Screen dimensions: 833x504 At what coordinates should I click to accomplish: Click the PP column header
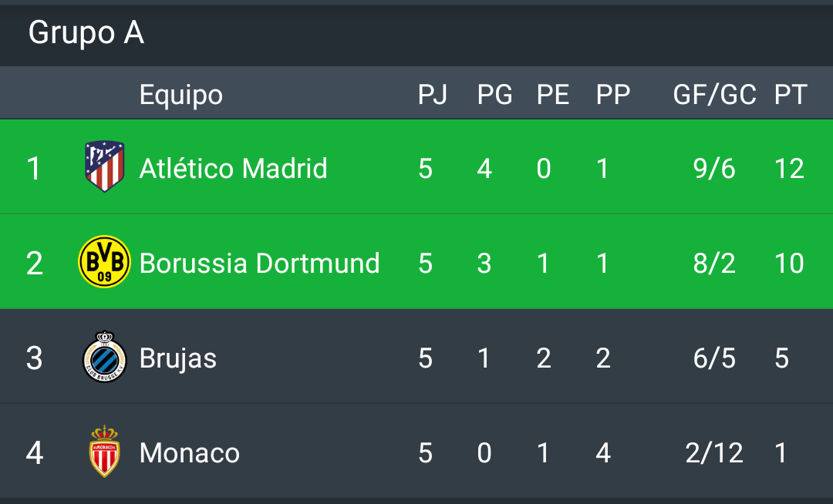click(x=612, y=95)
